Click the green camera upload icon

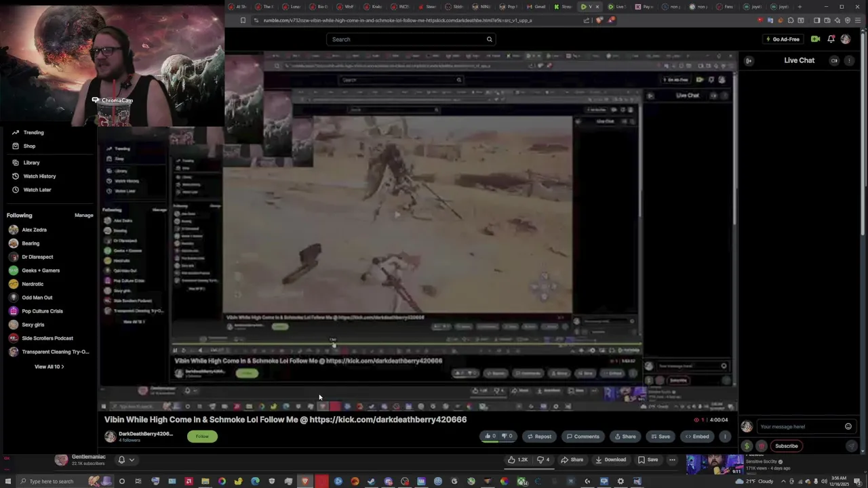[816, 39]
